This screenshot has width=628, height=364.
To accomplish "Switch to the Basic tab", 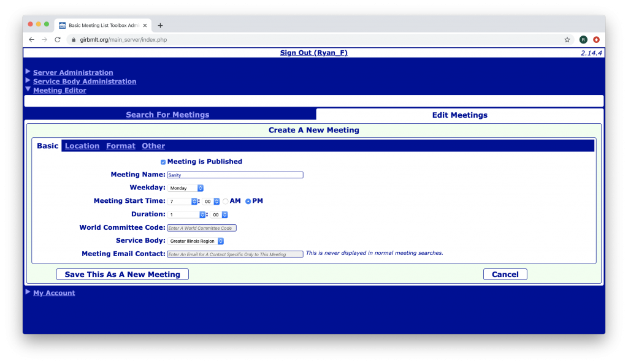I will (x=48, y=146).
